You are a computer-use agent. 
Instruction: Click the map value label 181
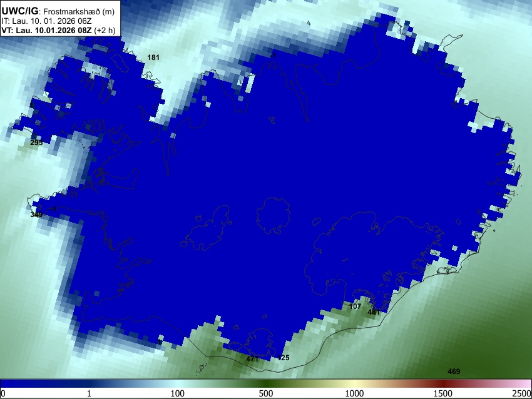pyautogui.click(x=153, y=58)
